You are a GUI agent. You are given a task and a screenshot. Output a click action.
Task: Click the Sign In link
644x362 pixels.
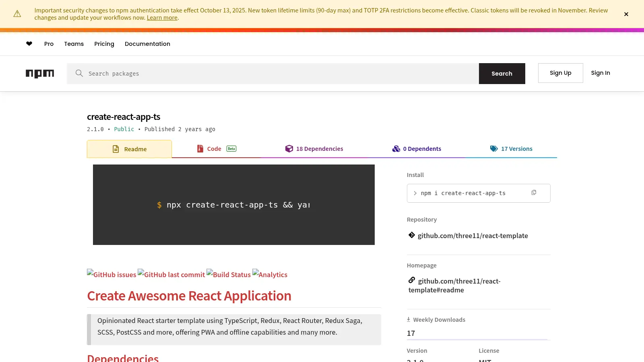pos(601,73)
